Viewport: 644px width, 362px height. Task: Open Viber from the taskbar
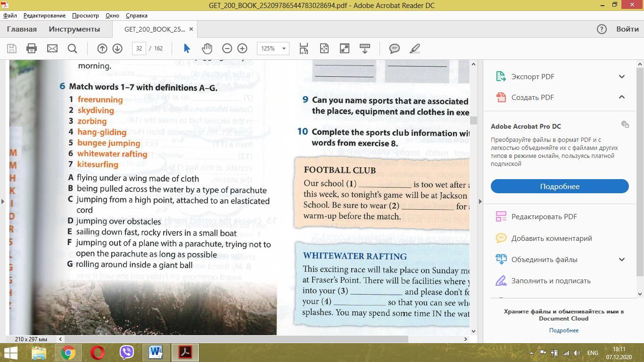pyautogui.click(x=127, y=353)
